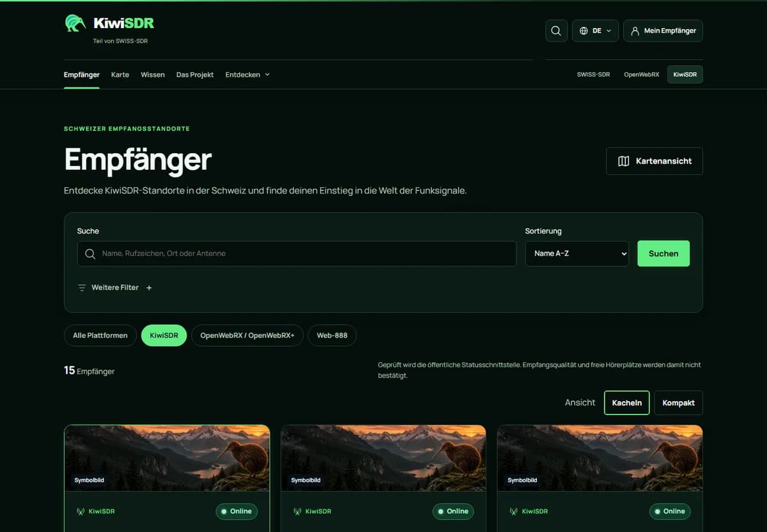
Task: Open the third receiver card thumbnail
Action: tap(600, 459)
